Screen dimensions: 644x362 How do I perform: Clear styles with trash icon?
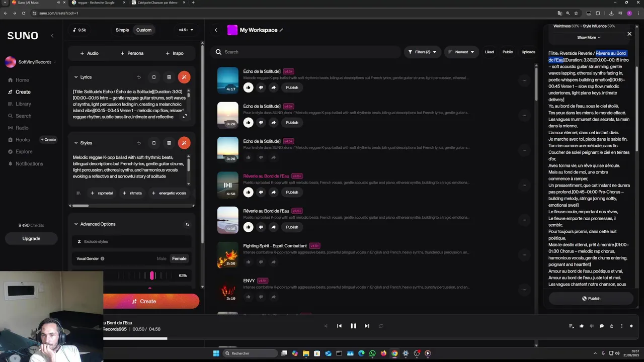point(169,143)
